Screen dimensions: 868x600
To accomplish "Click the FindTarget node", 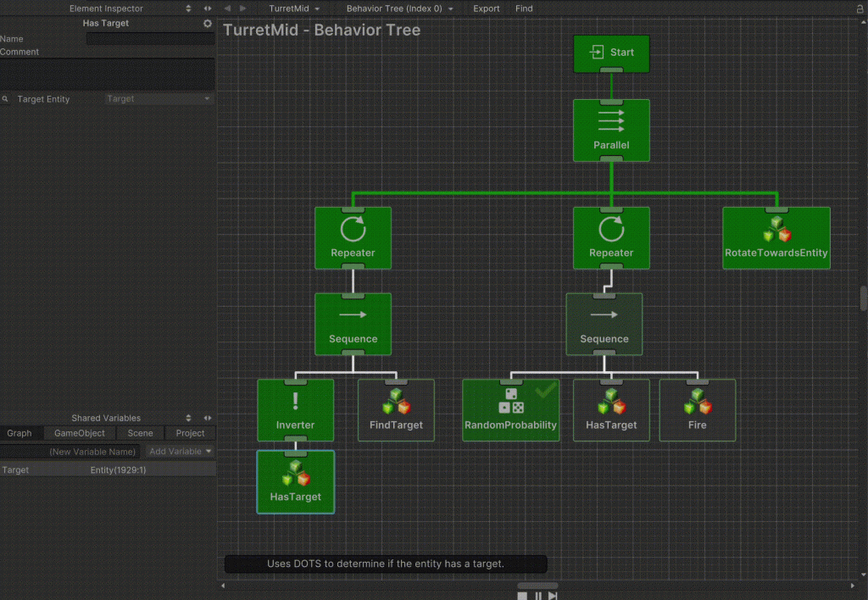I will (x=396, y=410).
